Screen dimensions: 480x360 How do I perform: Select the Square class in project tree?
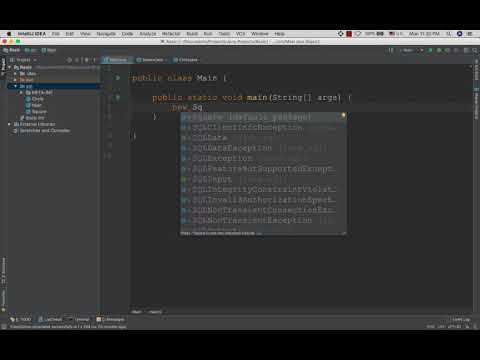coord(36,112)
